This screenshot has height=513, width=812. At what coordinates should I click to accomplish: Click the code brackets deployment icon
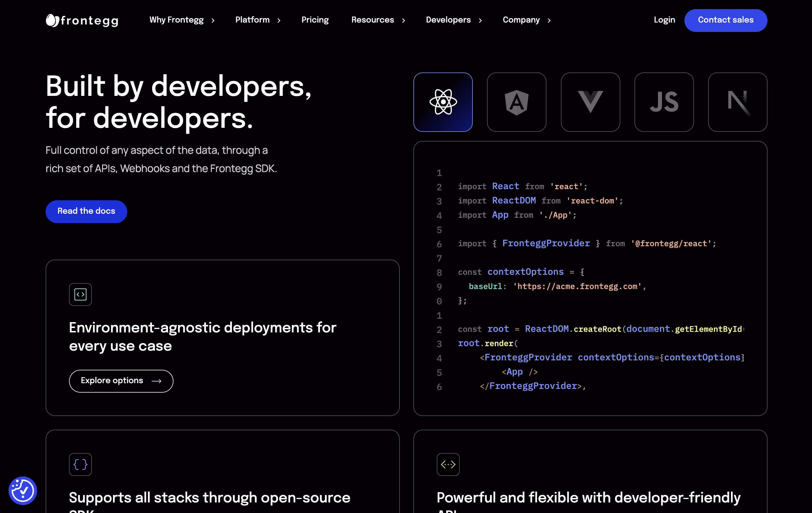pos(80,294)
